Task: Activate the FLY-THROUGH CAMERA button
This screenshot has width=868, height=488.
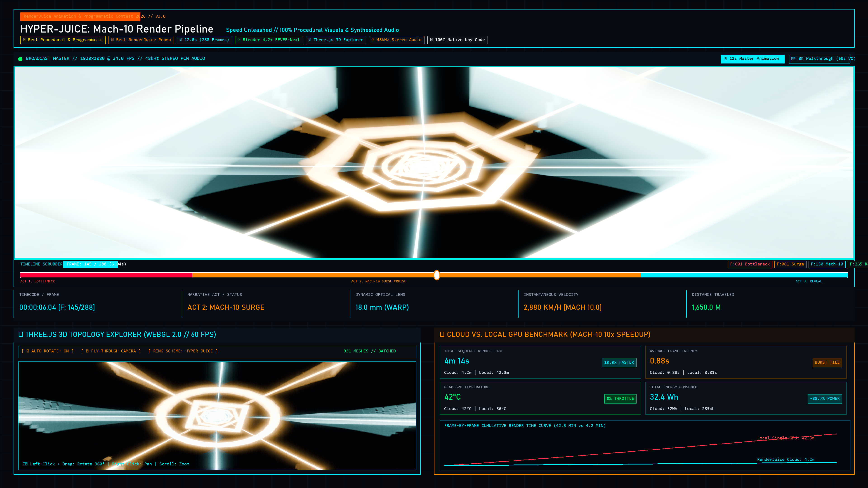Action: pos(111,351)
